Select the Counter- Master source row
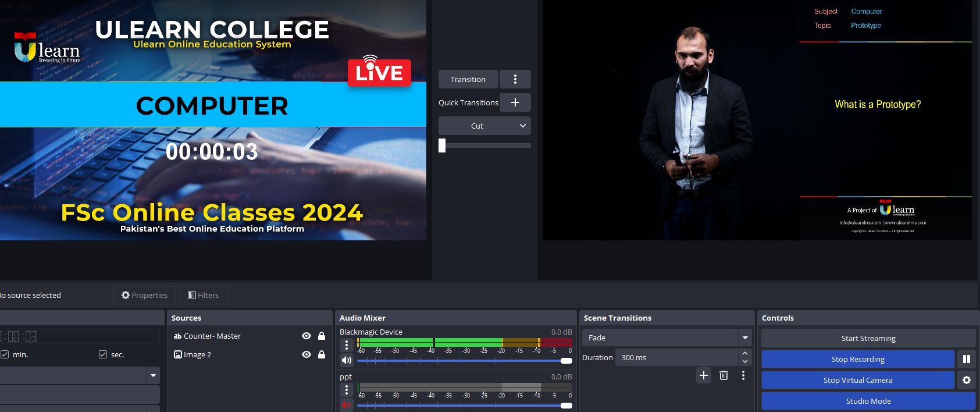 [249, 336]
